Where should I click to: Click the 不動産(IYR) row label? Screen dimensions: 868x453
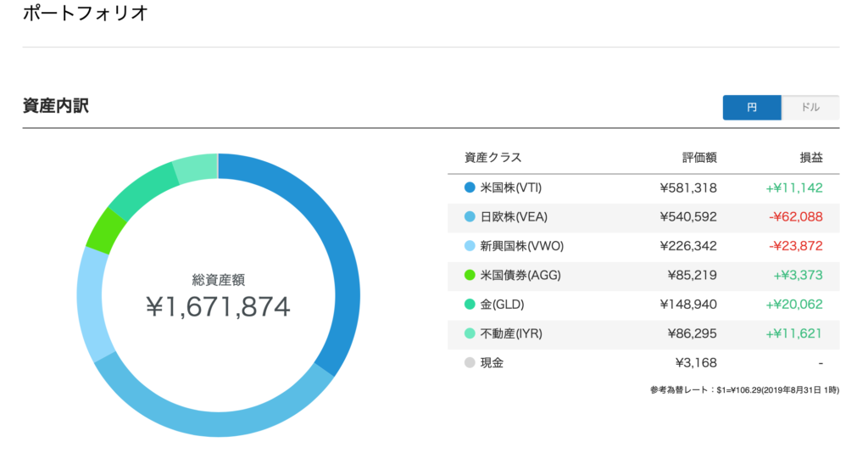click(511, 333)
